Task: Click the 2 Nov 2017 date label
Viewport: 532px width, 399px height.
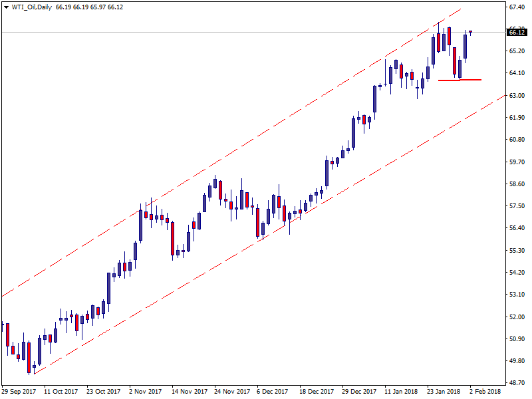Action: pos(145,392)
